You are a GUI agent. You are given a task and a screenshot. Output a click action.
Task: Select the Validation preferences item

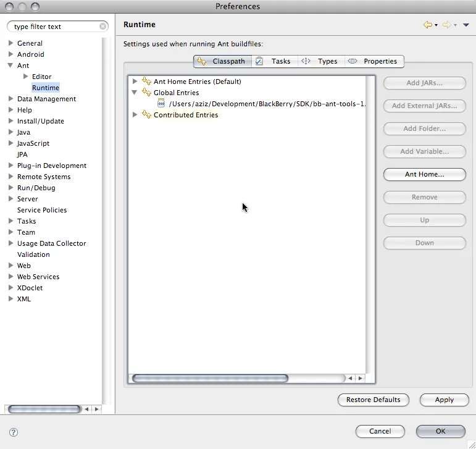(33, 254)
